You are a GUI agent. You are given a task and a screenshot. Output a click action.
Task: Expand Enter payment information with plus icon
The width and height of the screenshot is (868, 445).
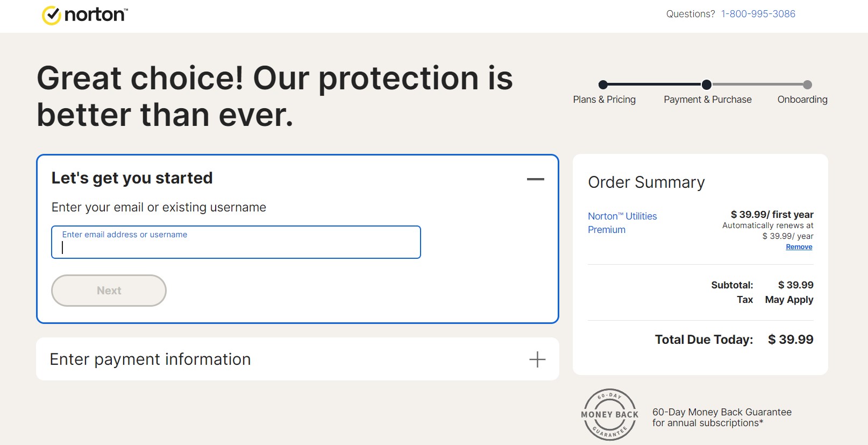(537, 359)
